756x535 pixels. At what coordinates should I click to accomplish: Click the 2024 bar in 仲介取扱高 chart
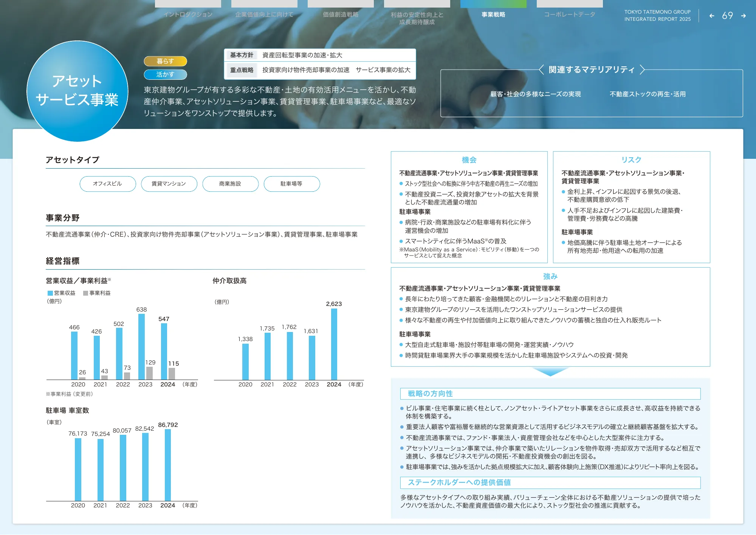[x=334, y=344]
